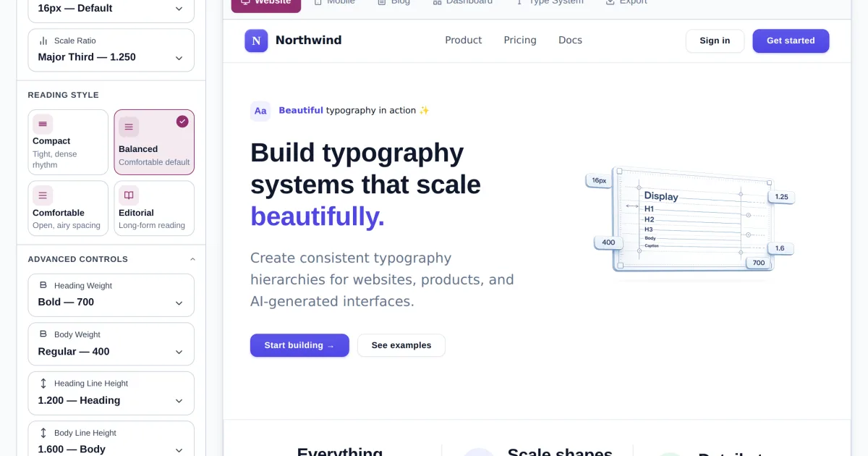This screenshot has height=456, width=868.
Task: Click the 700 tag on the illustration
Action: point(759,263)
